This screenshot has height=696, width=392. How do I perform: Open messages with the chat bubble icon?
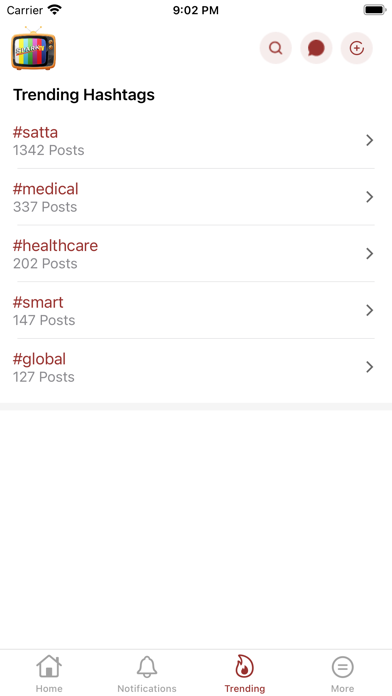pos(316,48)
